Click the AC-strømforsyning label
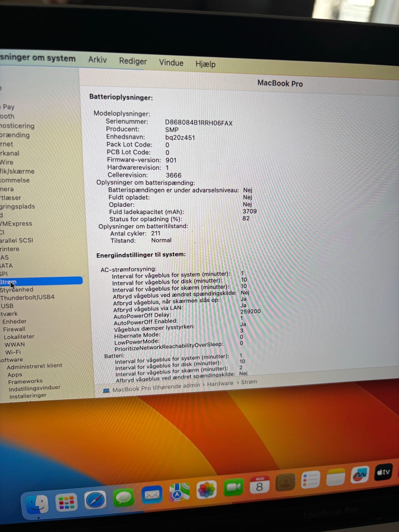 coord(128,269)
